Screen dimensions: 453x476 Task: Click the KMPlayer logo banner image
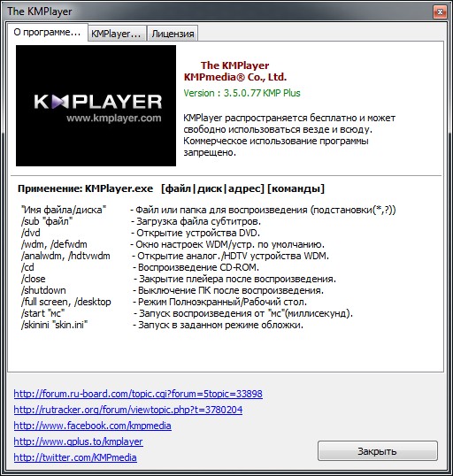96,105
